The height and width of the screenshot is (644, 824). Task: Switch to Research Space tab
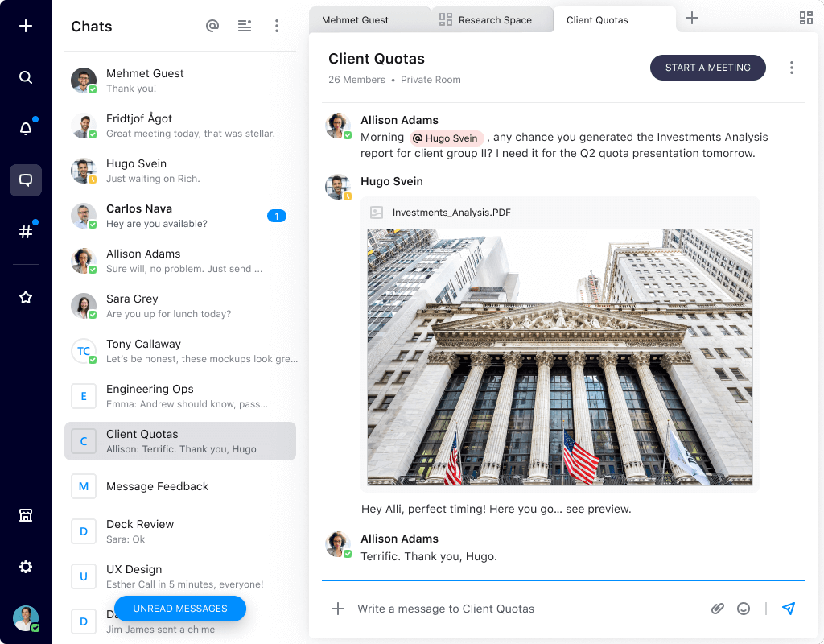pyautogui.click(x=492, y=20)
